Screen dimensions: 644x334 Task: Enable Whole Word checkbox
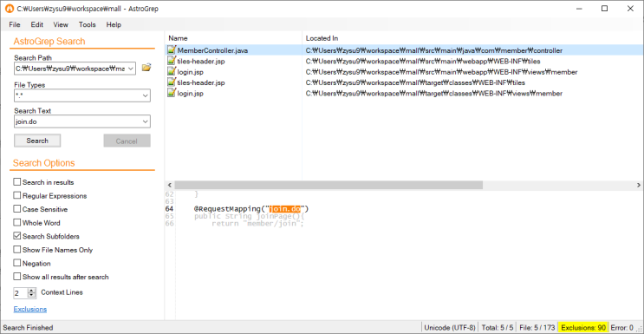click(x=16, y=223)
